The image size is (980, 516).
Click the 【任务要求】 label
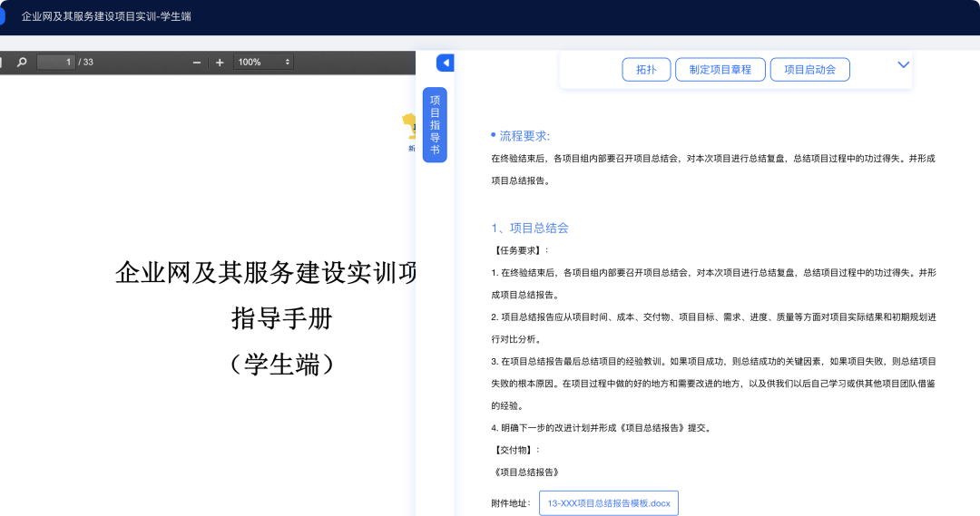pos(520,250)
